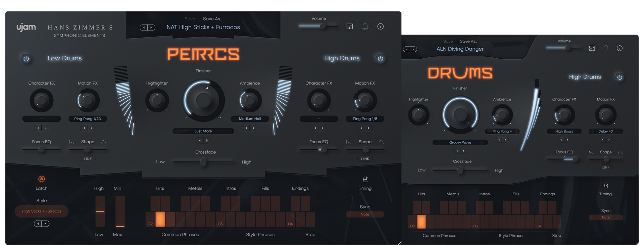Open the Medium Hall ambience dropdown

point(250,119)
